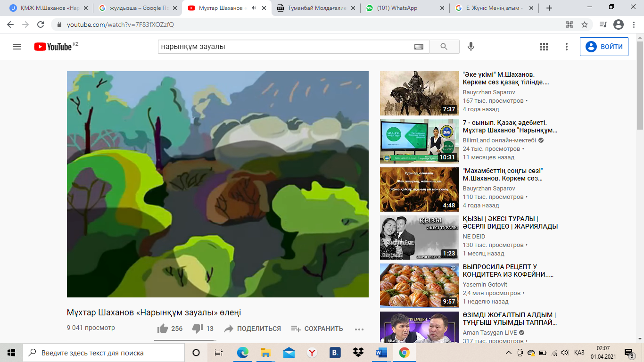Open the Windows Start menu

click(x=11, y=353)
